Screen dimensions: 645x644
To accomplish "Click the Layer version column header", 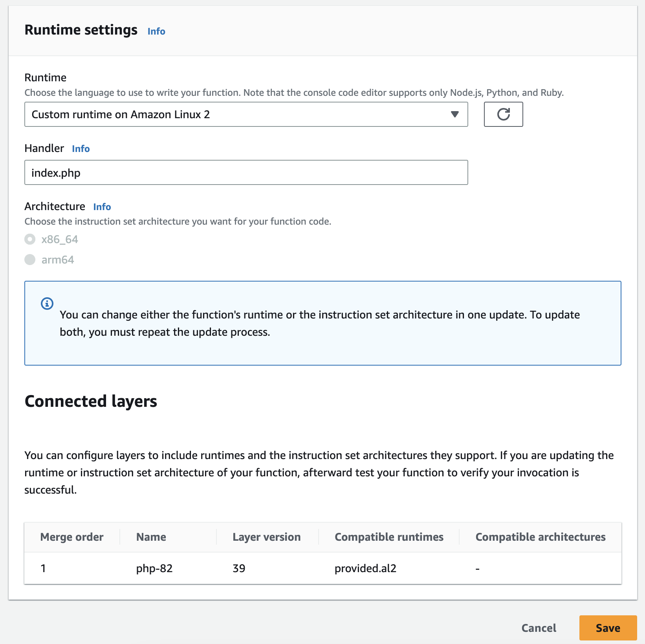I will [267, 537].
